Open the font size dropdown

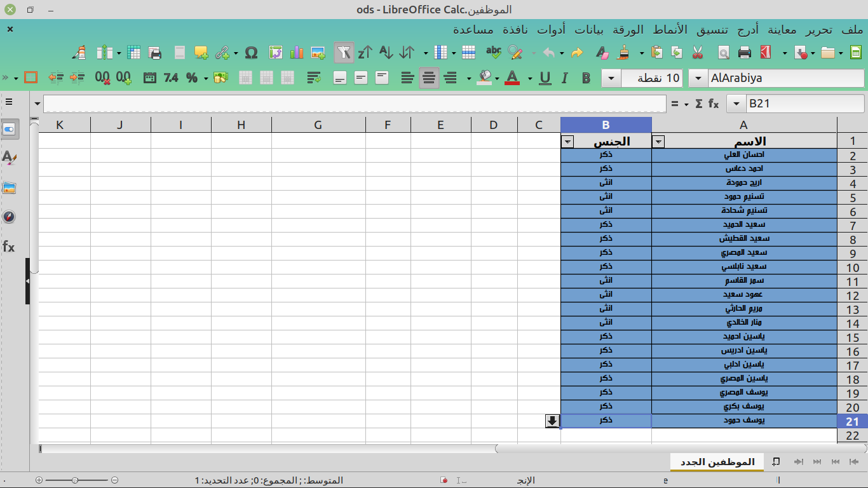[611, 78]
